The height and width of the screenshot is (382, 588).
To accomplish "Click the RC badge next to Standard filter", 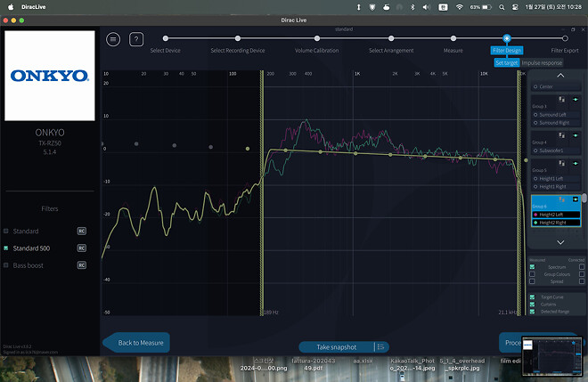I will (81, 231).
